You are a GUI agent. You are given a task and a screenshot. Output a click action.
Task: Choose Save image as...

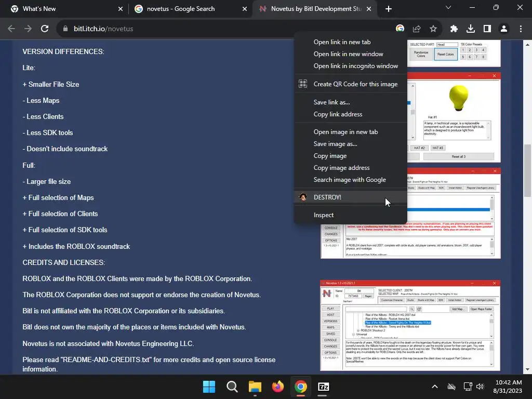(x=351, y=144)
